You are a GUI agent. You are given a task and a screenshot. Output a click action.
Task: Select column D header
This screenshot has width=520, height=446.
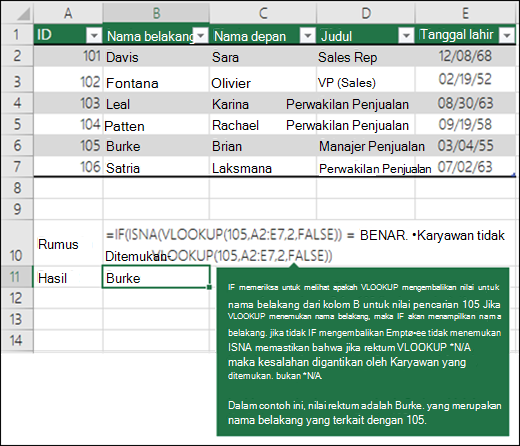point(366,13)
